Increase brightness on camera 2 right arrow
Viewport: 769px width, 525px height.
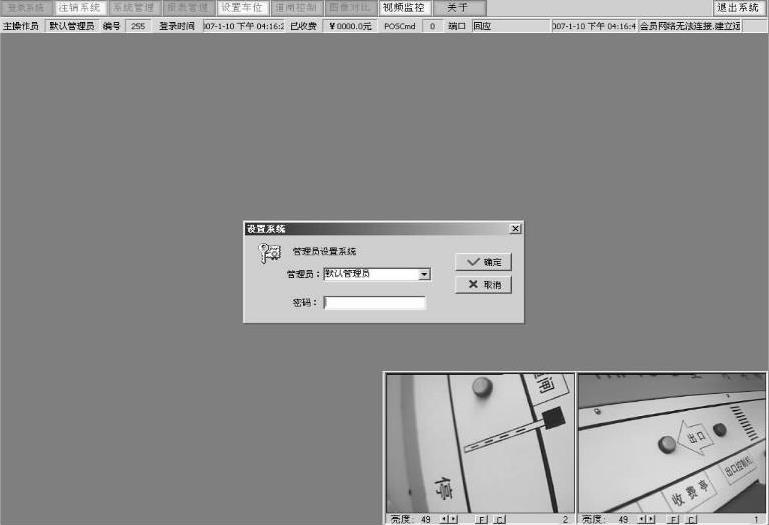[454, 519]
